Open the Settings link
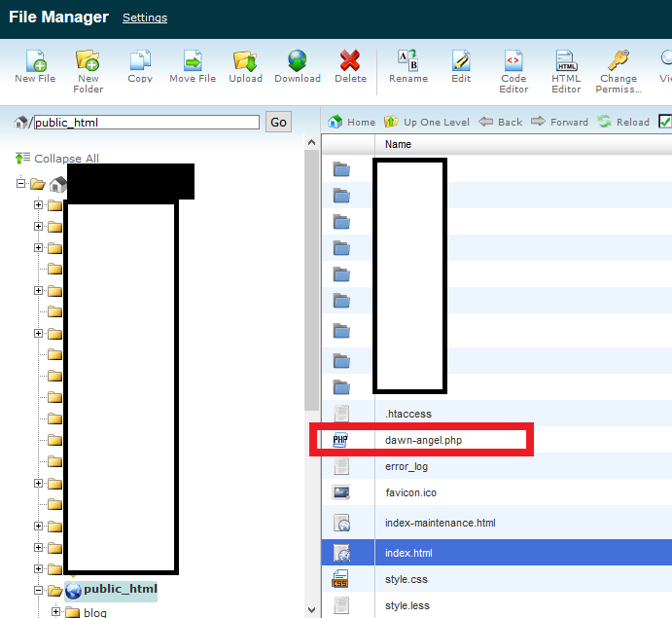672x618 pixels. (145, 18)
